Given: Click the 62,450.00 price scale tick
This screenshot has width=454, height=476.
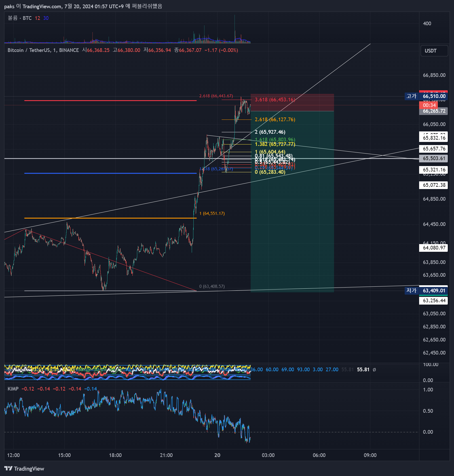Looking at the screenshot, I should [434, 353].
